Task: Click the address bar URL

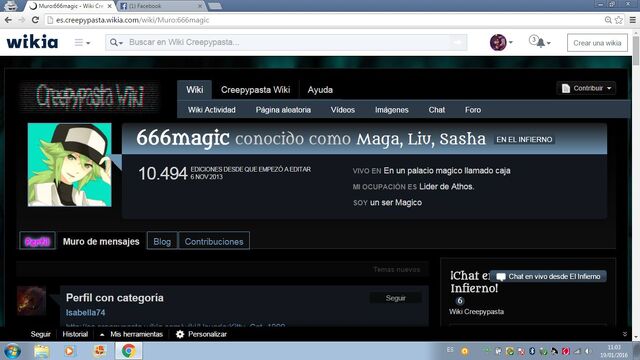Action: click(x=133, y=20)
